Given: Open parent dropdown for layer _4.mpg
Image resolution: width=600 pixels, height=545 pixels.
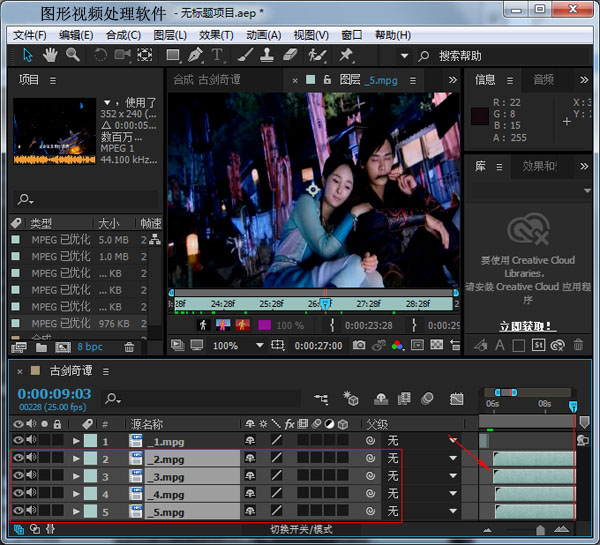Looking at the screenshot, I should (x=453, y=493).
